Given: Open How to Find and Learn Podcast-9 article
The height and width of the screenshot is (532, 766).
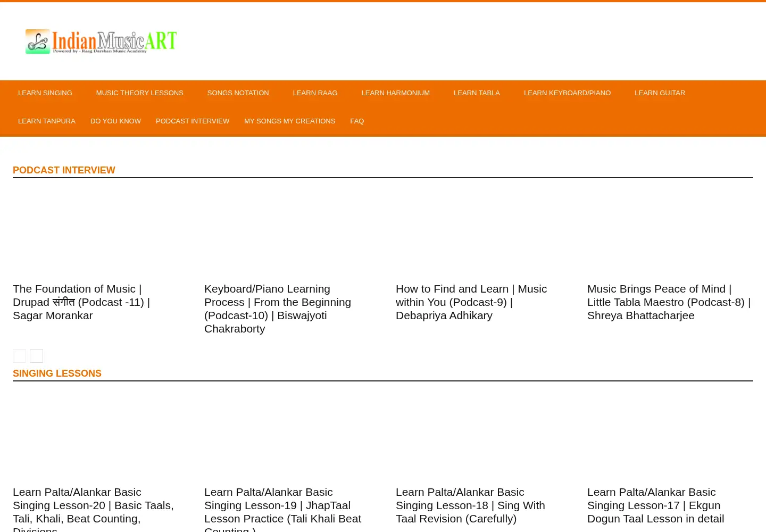Looking at the screenshot, I should (471, 302).
